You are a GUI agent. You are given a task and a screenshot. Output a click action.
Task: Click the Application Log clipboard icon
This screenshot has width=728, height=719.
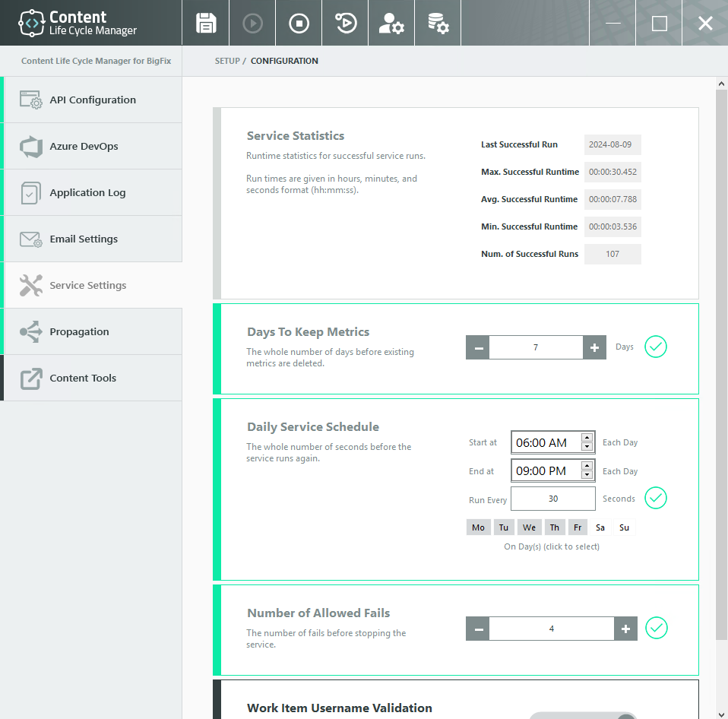(30, 193)
